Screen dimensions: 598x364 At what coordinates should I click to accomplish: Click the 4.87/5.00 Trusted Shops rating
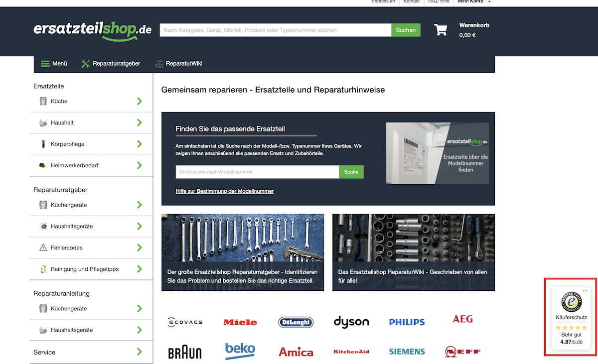(x=571, y=342)
